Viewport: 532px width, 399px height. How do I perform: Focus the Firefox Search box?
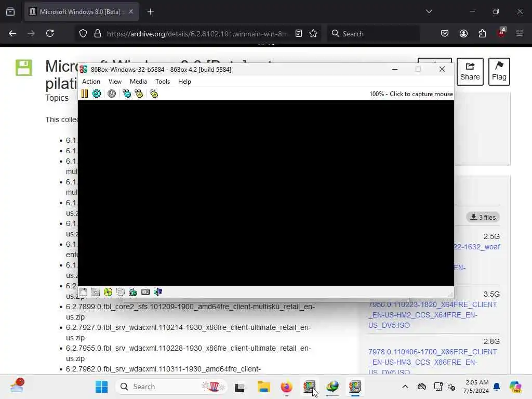373,34
